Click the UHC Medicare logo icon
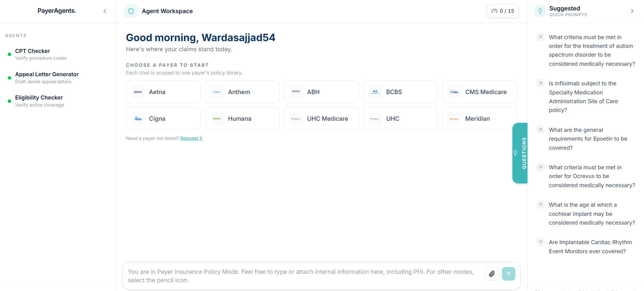Viewport: 644px width, 291px height. (296, 118)
